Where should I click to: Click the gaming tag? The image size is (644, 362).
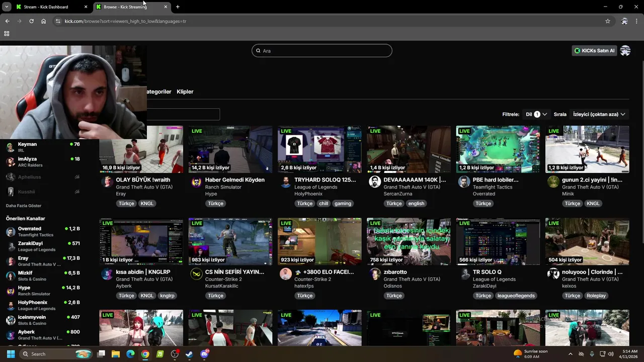343,204
